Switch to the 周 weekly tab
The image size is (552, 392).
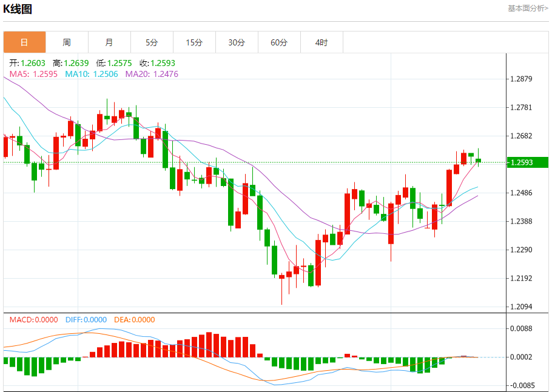click(x=67, y=42)
